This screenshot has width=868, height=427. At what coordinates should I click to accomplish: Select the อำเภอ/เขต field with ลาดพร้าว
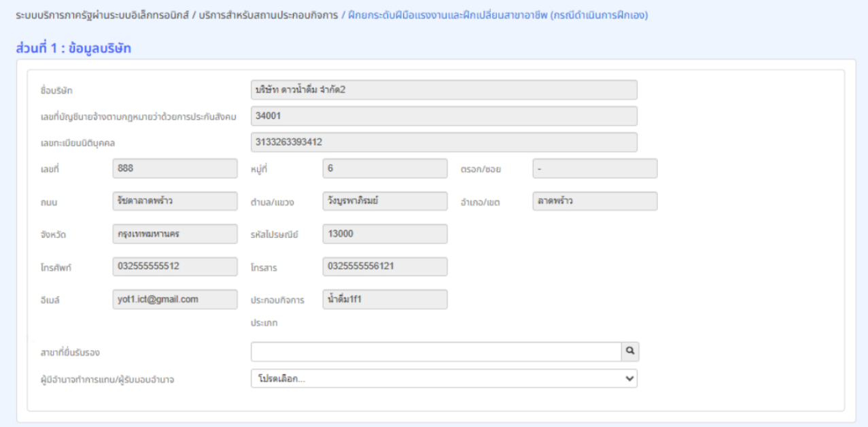coord(594,201)
